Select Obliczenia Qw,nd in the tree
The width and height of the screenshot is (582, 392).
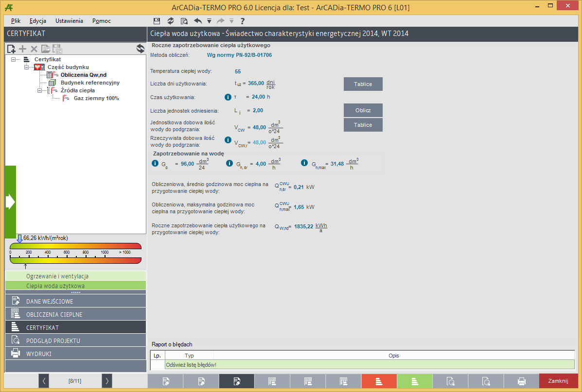coord(84,75)
